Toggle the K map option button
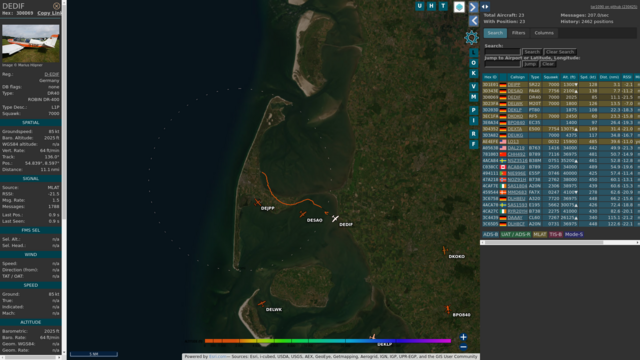The image size is (640, 360). (473, 73)
